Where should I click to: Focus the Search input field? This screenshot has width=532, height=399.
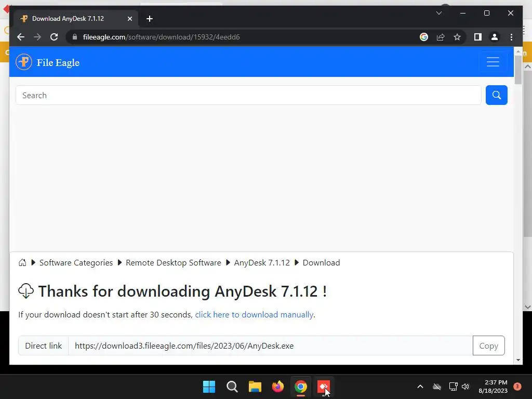pyautogui.click(x=248, y=96)
